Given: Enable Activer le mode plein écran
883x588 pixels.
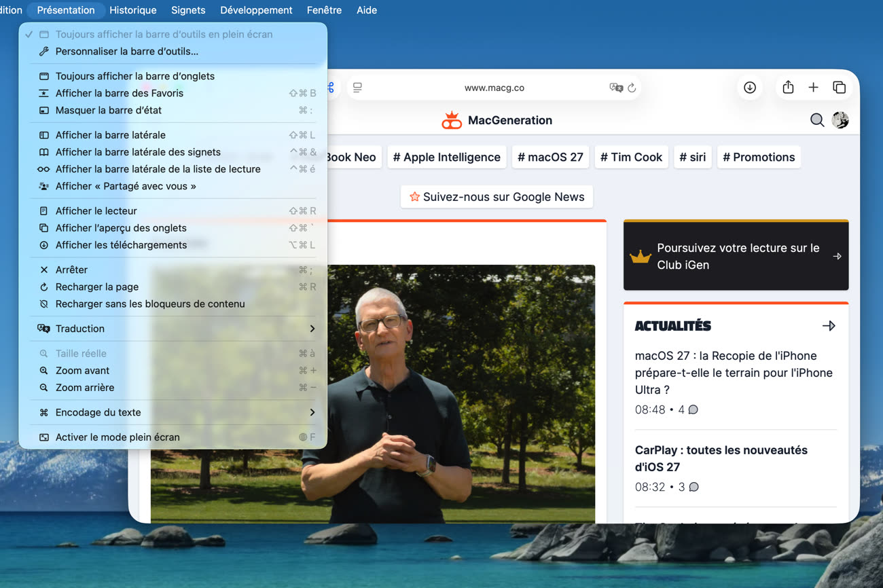Looking at the screenshot, I should [173, 437].
